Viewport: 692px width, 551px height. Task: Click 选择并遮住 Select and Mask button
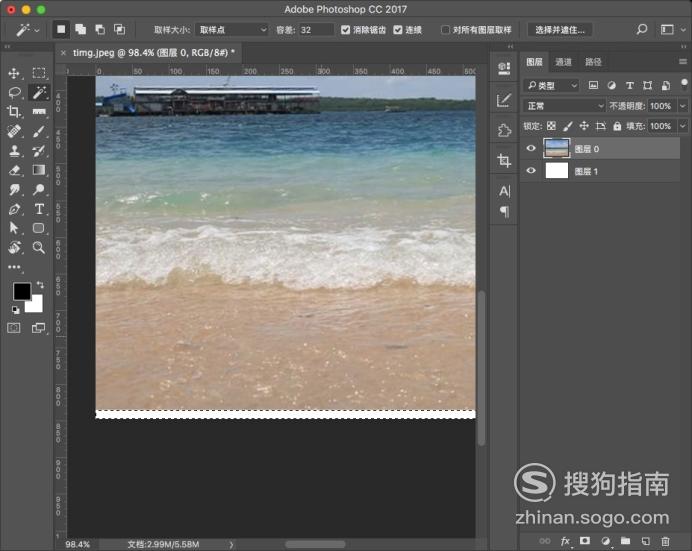click(x=560, y=30)
